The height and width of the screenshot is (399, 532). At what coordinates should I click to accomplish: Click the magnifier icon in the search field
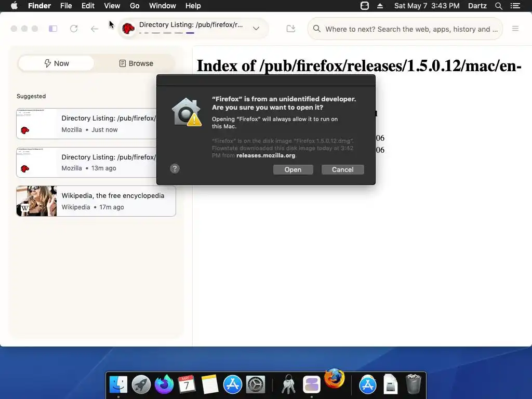click(x=316, y=29)
